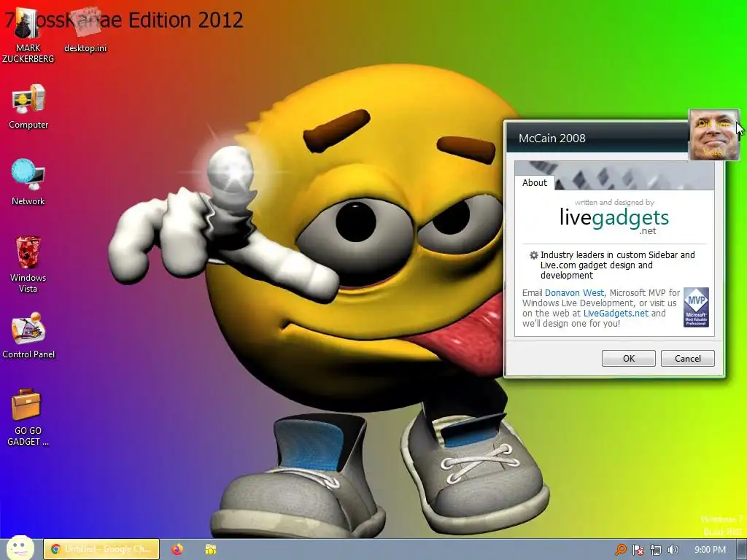Click the McCain 2008 dialog title
747x560 pixels.
551,139
